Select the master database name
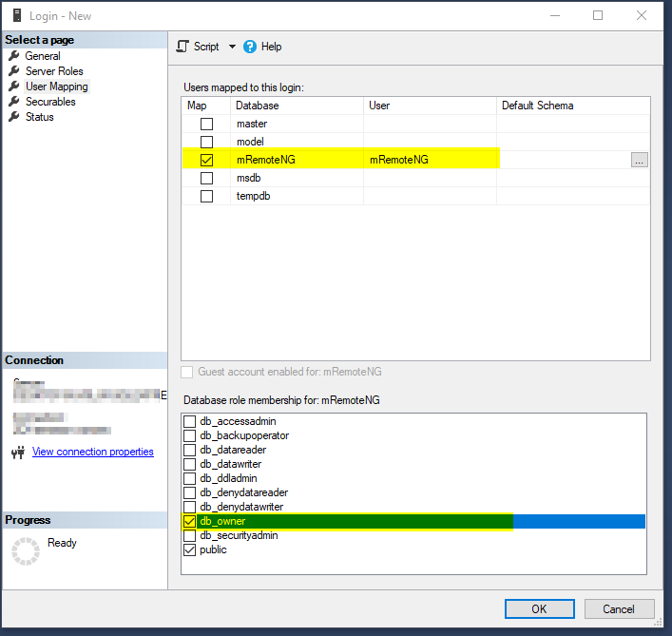672x636 pixels. [252, 124]
